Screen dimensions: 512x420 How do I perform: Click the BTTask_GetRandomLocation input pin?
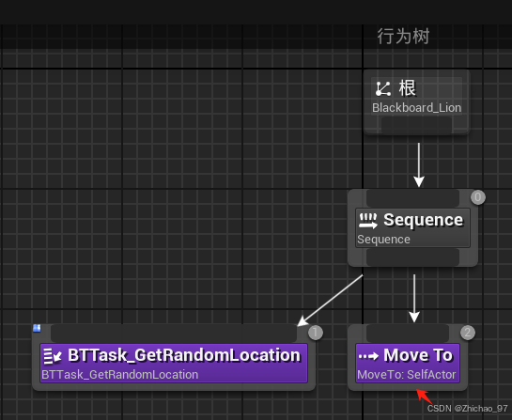[x=174, y=334]
